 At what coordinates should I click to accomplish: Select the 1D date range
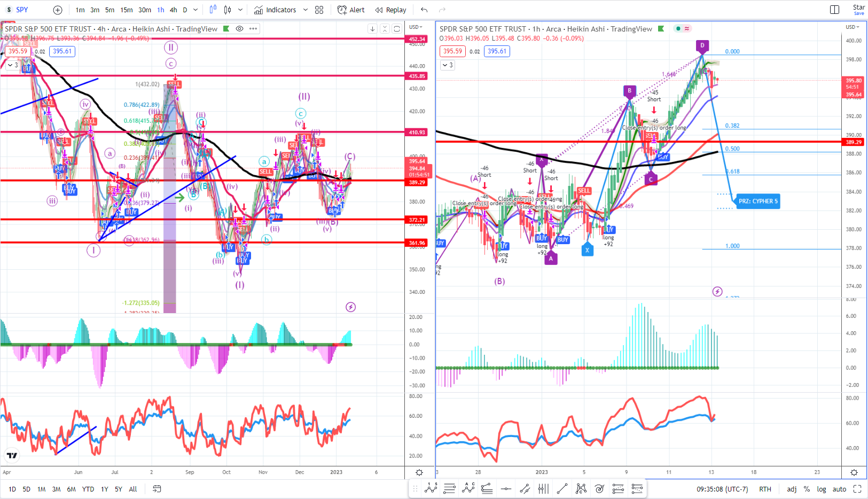[12, 489]
